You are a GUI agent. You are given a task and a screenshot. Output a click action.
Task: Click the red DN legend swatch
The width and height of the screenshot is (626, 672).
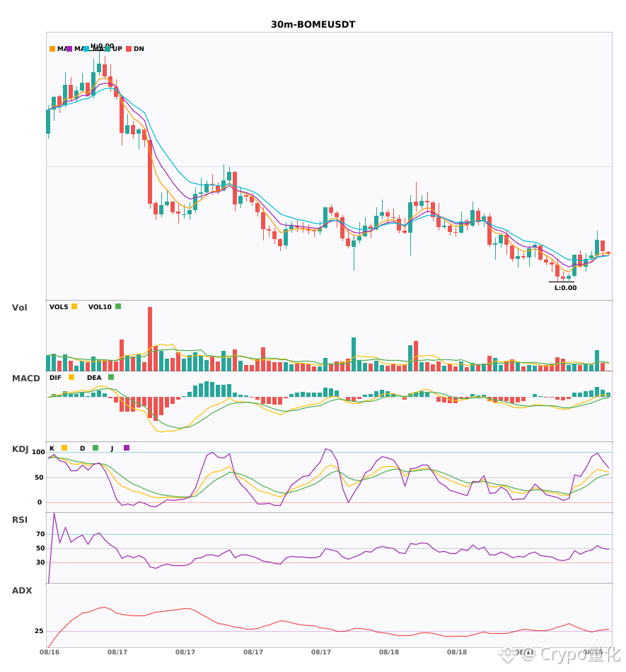coord(129,49)
